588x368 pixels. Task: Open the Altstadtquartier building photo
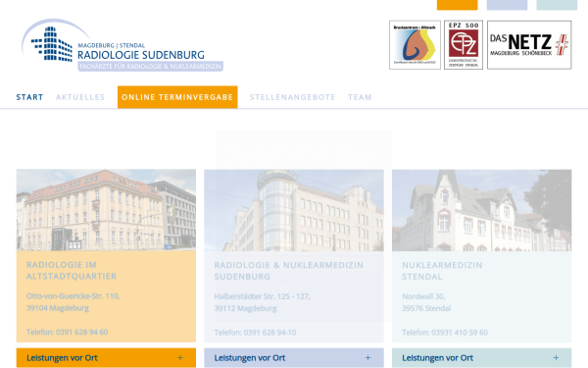point(106,210)
